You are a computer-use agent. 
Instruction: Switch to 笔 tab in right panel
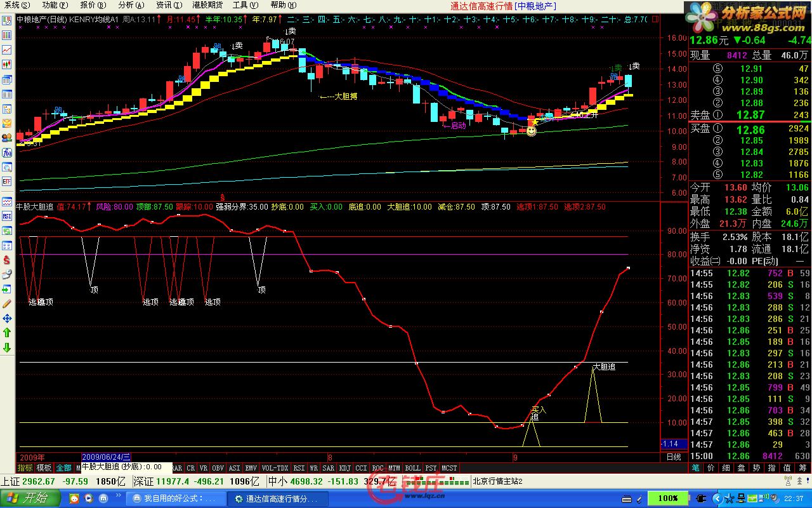click(x=696, y=467)
